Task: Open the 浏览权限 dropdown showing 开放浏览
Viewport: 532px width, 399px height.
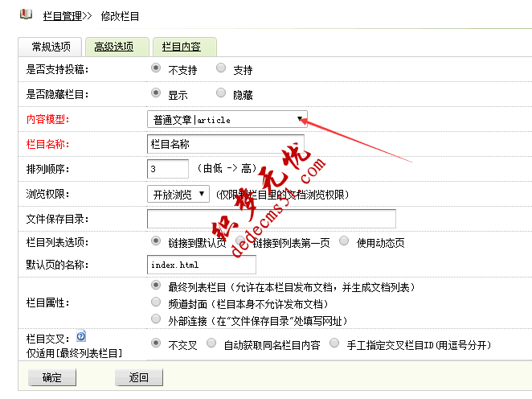Action: point(178,194)
